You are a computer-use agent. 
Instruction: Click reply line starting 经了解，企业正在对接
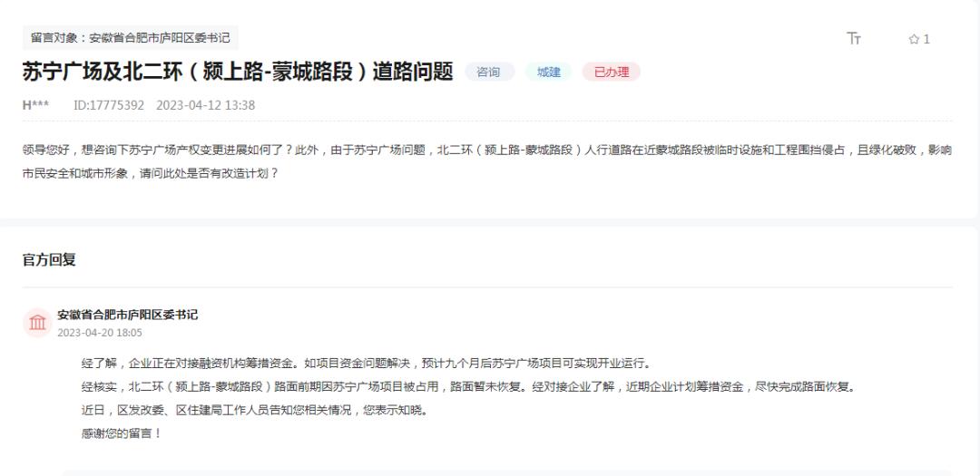(x=367, y=363)
